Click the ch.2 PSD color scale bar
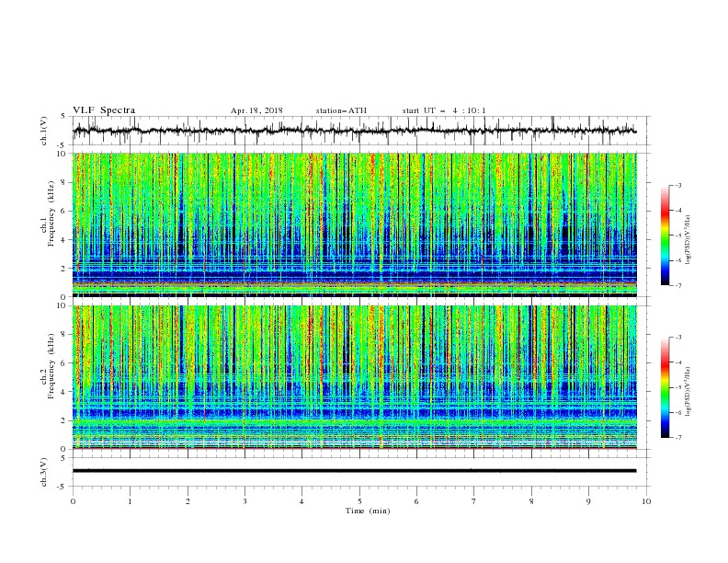Image resolution: width=728 pixels, height=563 pixels. point(665,387)
